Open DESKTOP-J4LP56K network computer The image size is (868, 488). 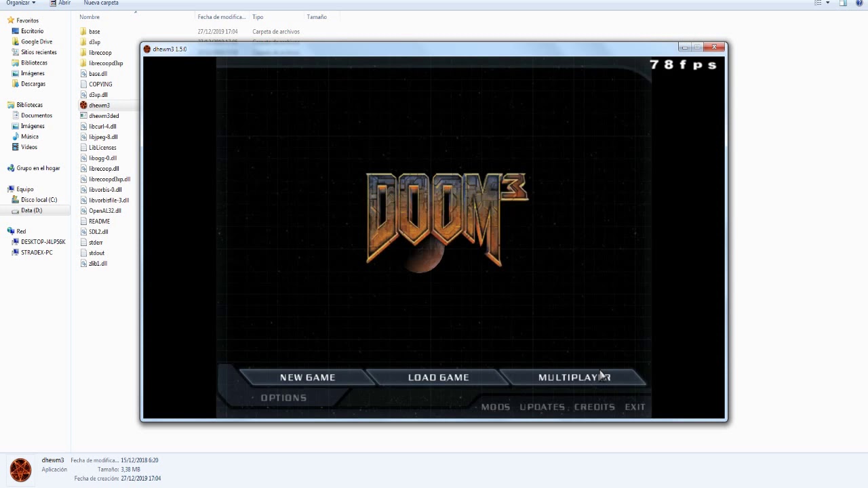click(x=43, y=242)
